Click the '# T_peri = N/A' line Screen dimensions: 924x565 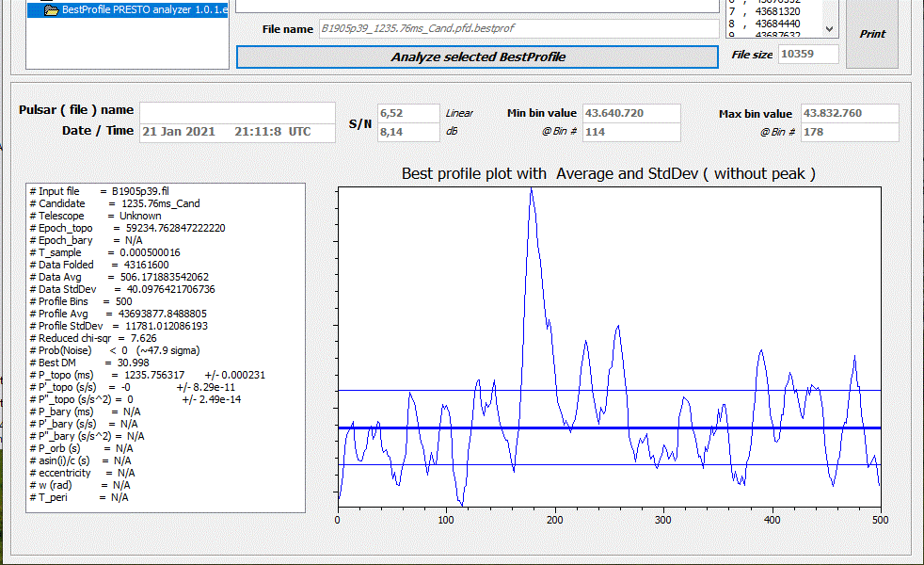[79, 497]
